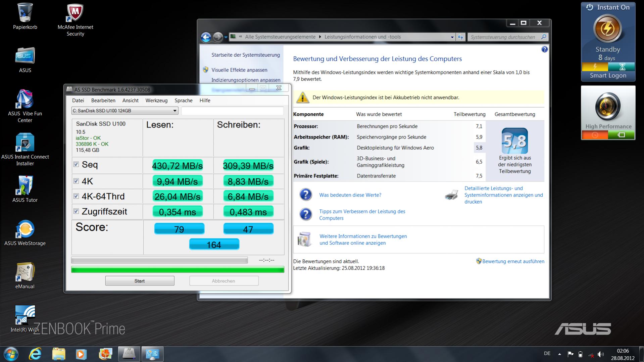This screenshot has width=644, height=362.
Task: Open the Werkzeug menu
Action: coord(156,100)
